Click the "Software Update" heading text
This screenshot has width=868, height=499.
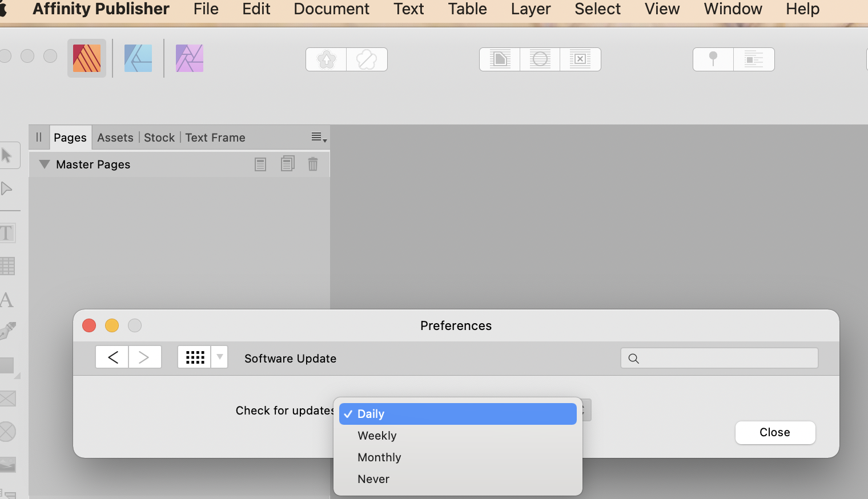coord(290,359)
